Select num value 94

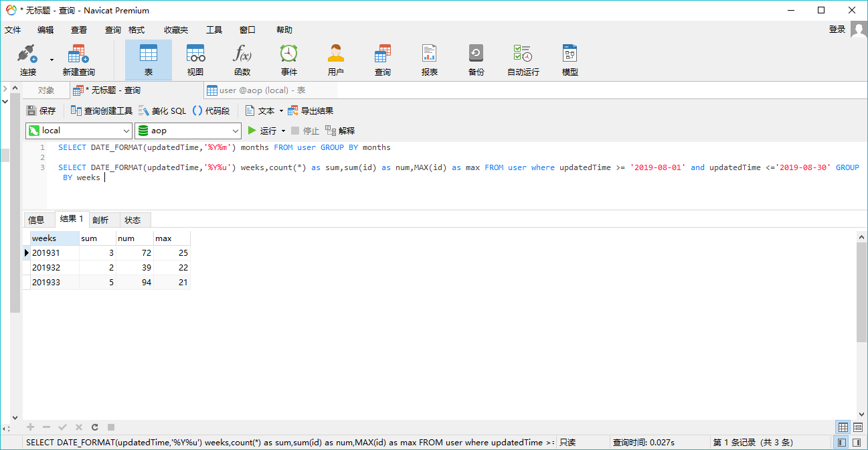pyautogui.click(x=135, y=283)
